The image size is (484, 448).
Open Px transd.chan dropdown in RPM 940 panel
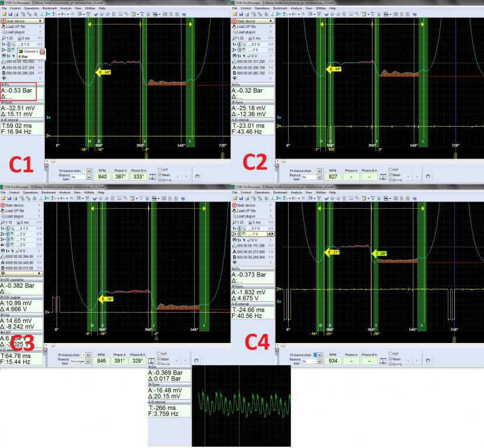(x=89, y=170)
